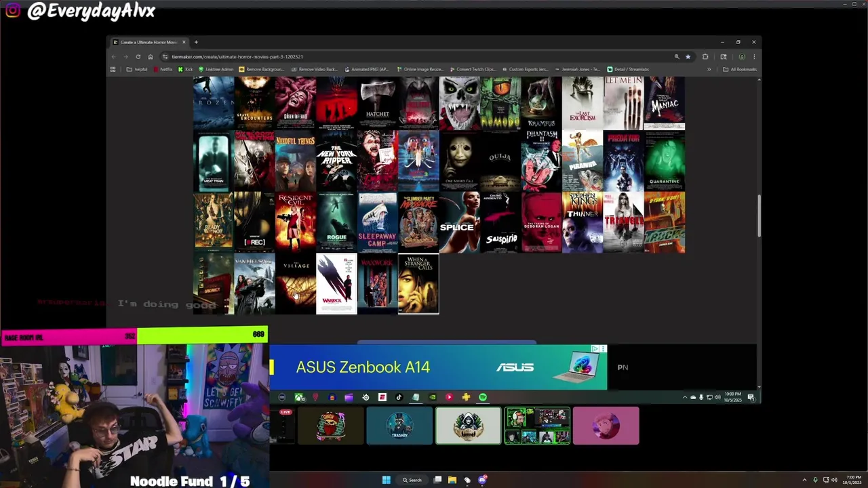Open the AdChoices icon on the ad
Image resolution: width=868 pixels, height=488 pixels.
tap(595, 349)
